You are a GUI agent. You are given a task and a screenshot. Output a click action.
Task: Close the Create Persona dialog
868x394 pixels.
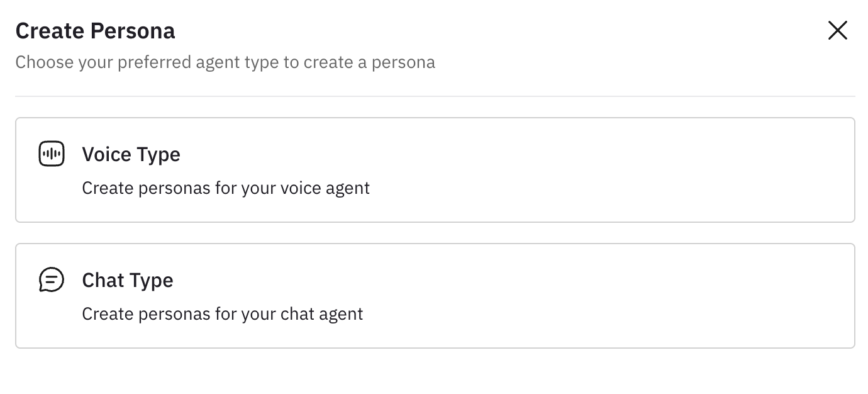click(837, 30)
